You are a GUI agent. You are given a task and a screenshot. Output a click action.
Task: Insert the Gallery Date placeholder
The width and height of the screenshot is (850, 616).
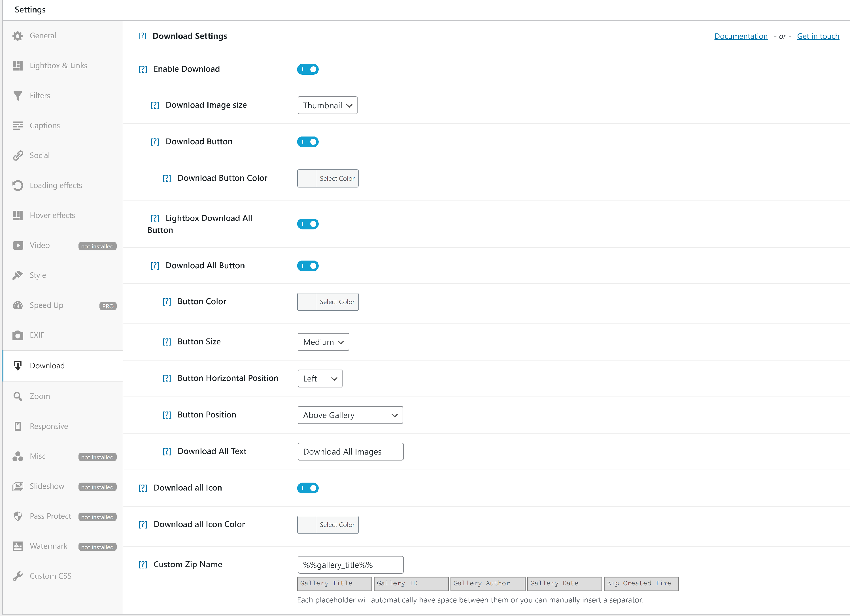click(x=564, y=584)
